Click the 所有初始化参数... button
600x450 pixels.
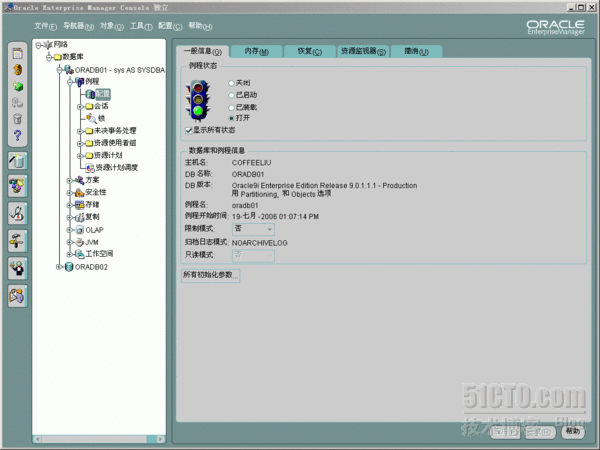tap(210, 275)
